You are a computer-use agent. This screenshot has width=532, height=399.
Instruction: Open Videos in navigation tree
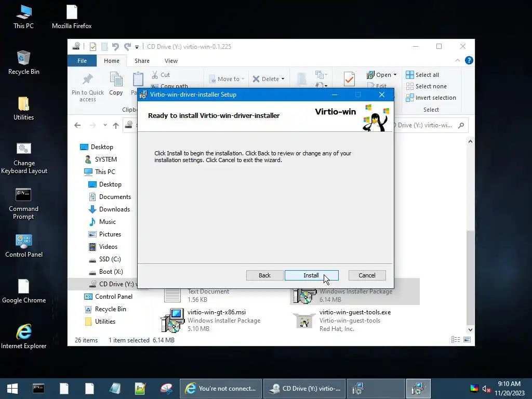(103, 247)
